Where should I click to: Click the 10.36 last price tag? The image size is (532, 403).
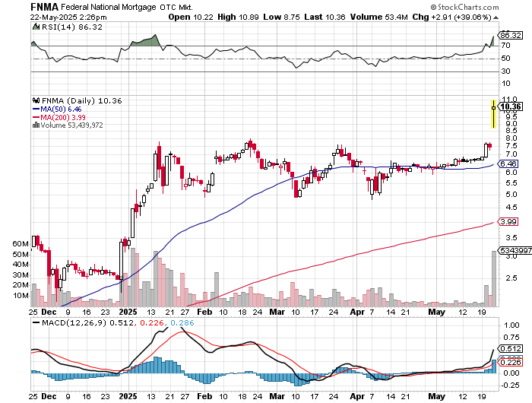pos(510,106)
